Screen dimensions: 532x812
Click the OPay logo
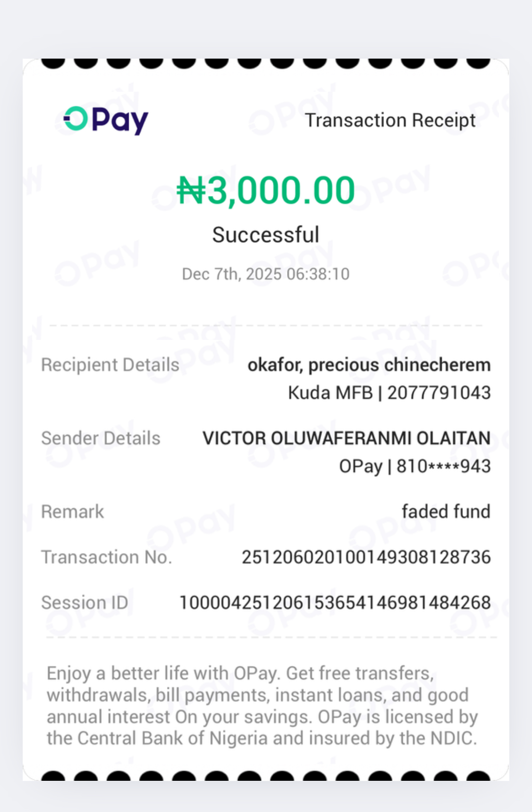point(106,120)
